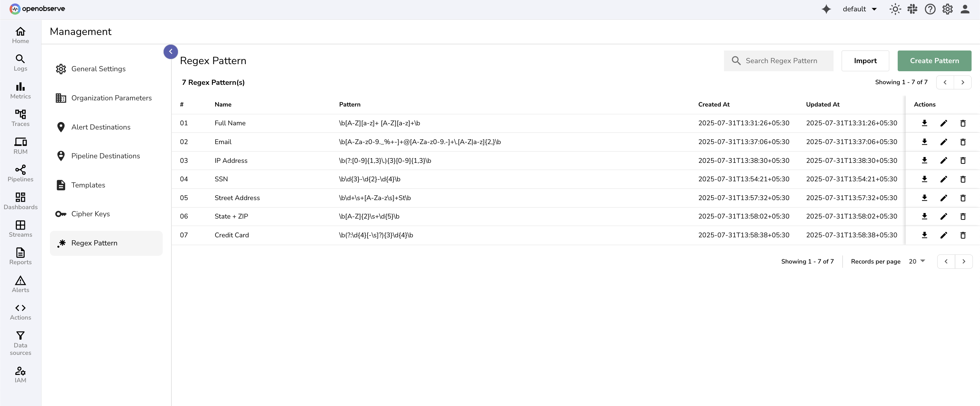Export the IP Address pattern
The image size is (980, 406).
tap(925, 161)
